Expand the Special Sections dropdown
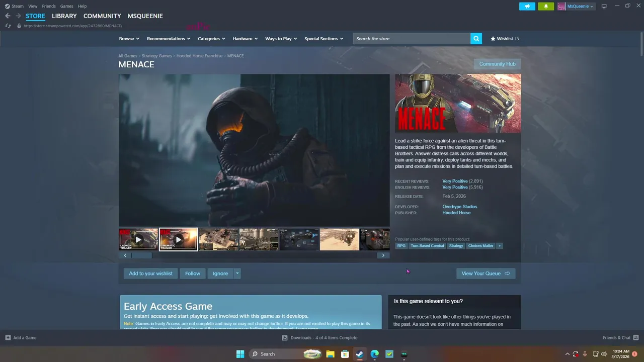The image size is (644, 362). click(x=324, y=39)
